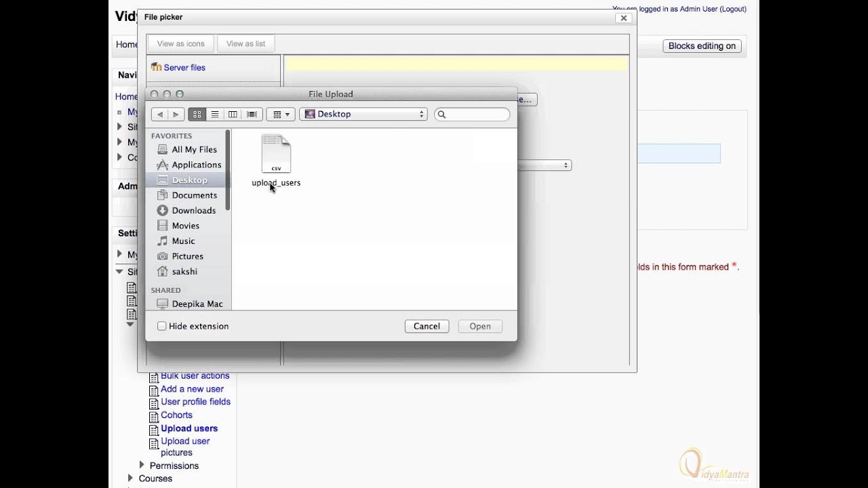Select View as icons in File picker

pyautogui.click(x=180, y=43)
